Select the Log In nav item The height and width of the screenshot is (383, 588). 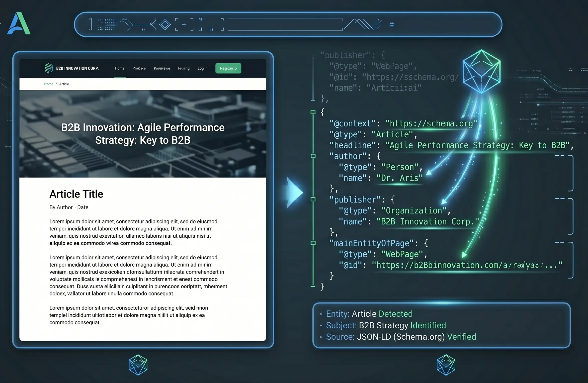click(x=202, y=68)
